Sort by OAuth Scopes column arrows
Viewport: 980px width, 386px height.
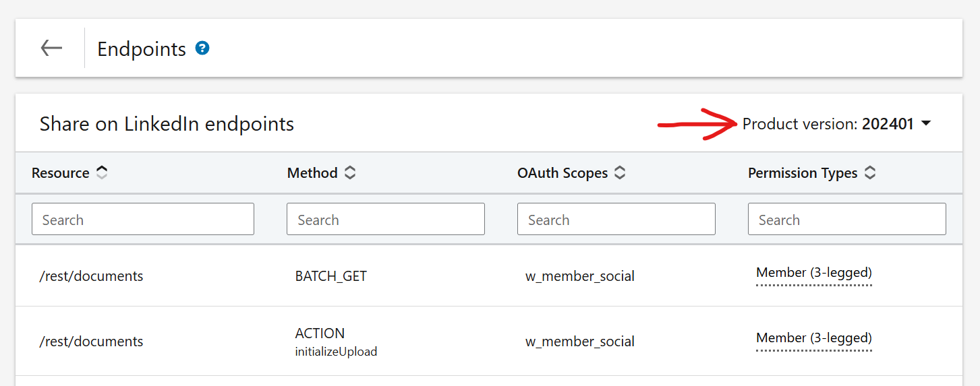[x=620, y=173]
